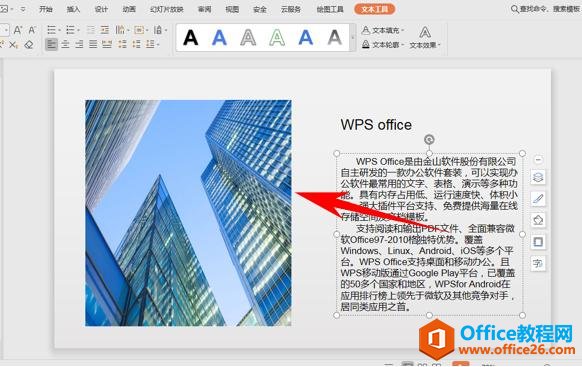
Task: Collapse the floating side toolbar minus button
Action: (538, 160)
